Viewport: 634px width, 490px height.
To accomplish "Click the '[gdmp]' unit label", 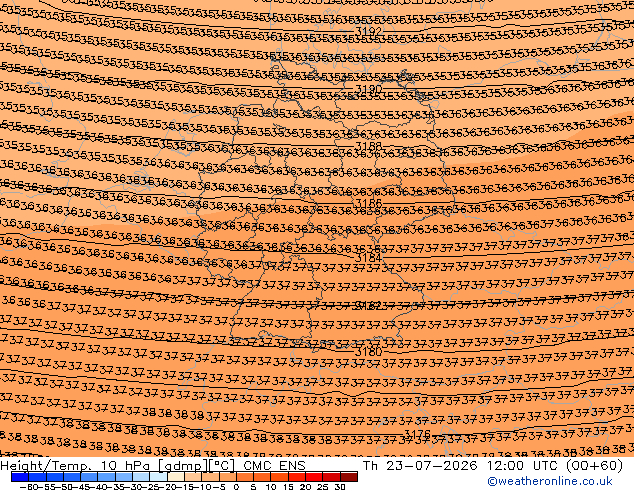I will [x=183, y=466].
